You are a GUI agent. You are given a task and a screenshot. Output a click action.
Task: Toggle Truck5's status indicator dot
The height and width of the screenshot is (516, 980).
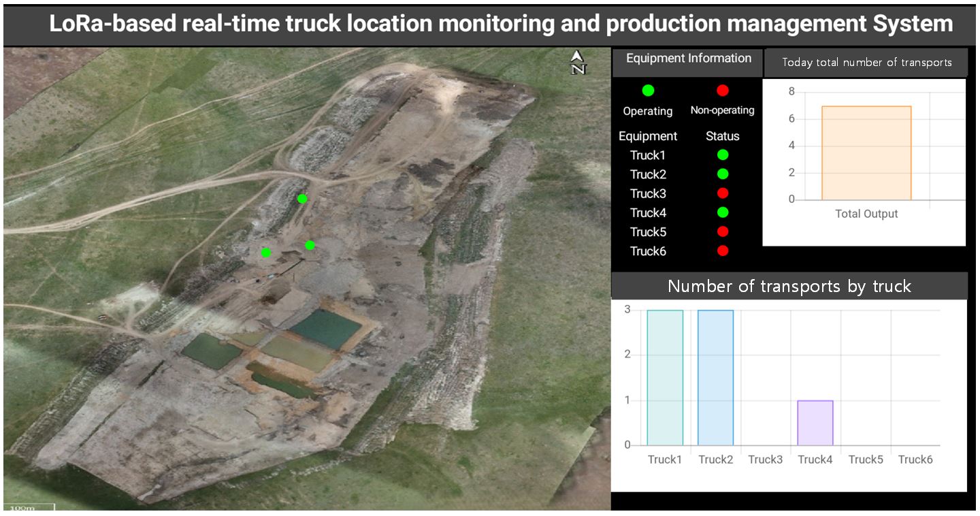(723, 231)
